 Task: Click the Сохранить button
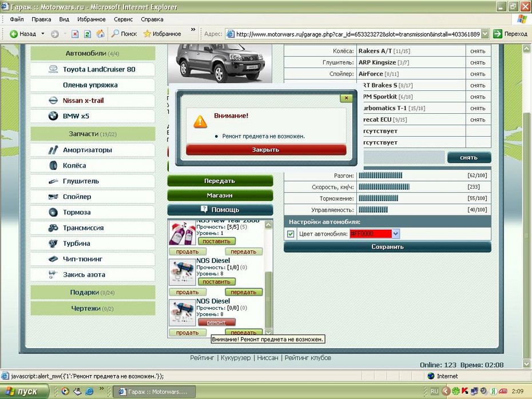tap(387, 247)
